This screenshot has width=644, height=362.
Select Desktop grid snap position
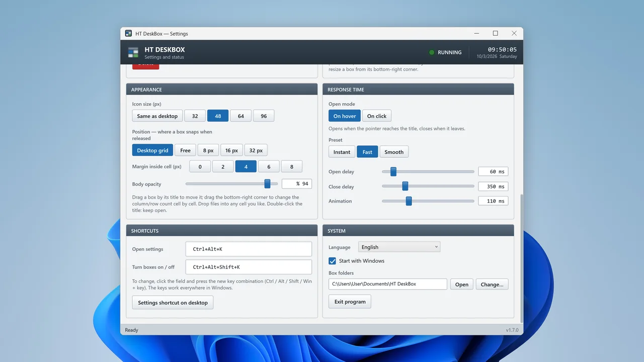152,150
